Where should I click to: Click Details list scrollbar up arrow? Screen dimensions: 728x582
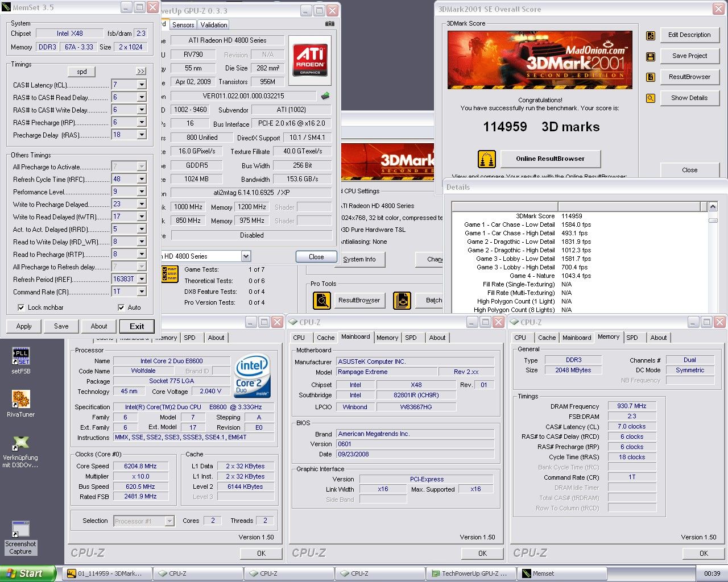pyautogui.click(x=713, y=207)
